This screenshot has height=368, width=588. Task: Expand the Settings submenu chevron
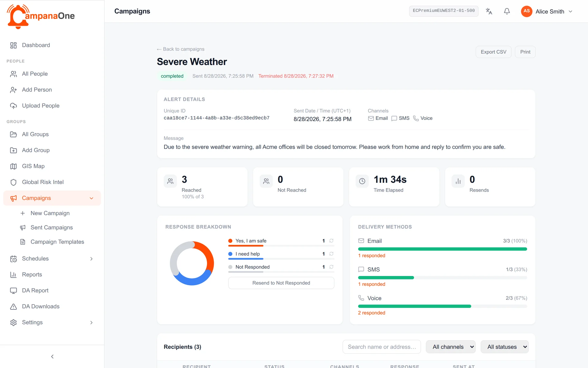[91, 323]
